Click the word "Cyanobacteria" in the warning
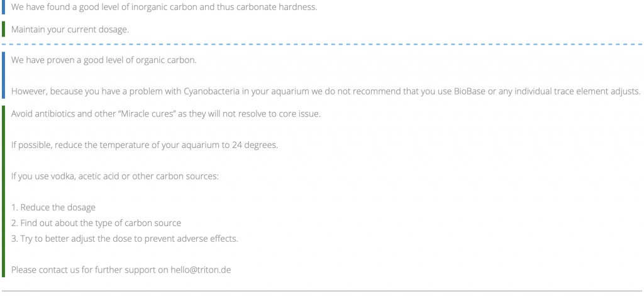Screen dimensions: 644x296 [212, 91]
